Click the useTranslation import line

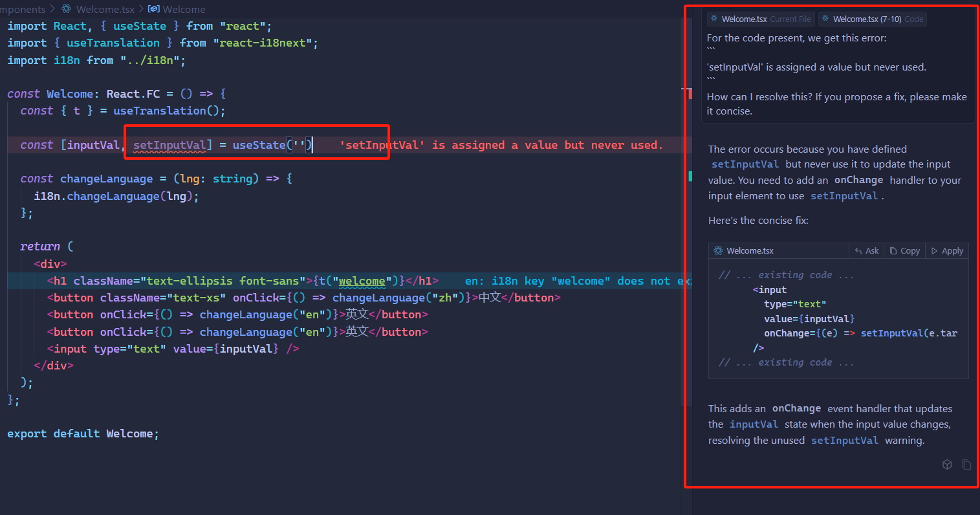point(162,43)
